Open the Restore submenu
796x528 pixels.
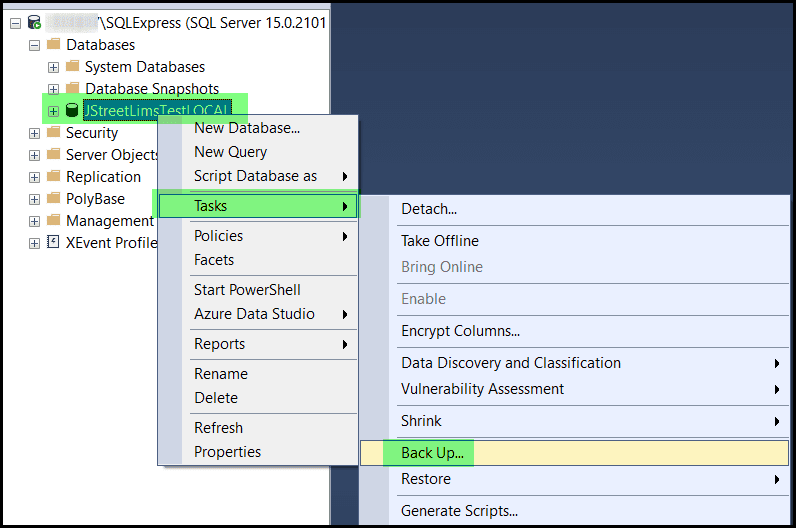click(575, 479)
